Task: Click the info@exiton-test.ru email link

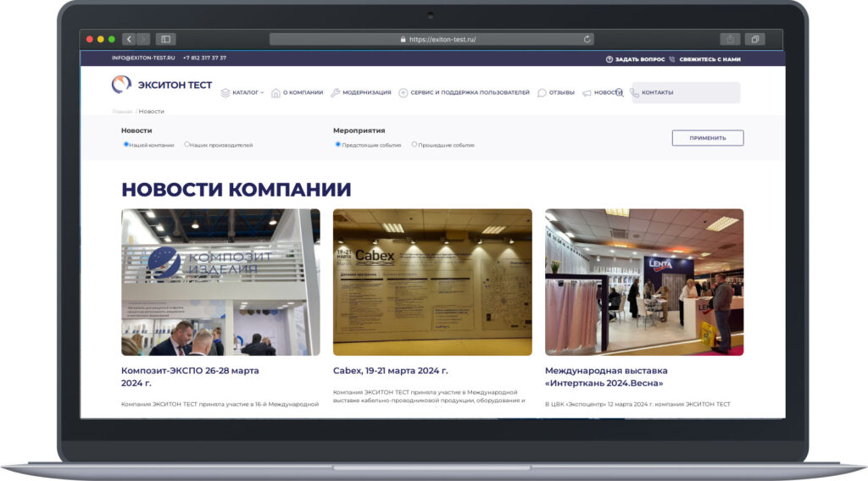Action: coord(142,58)
